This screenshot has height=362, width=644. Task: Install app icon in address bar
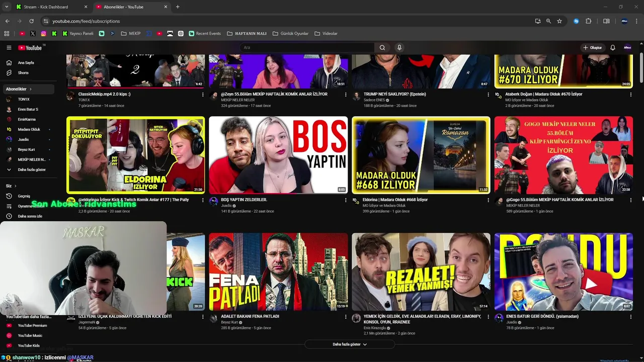coord(538,21)
